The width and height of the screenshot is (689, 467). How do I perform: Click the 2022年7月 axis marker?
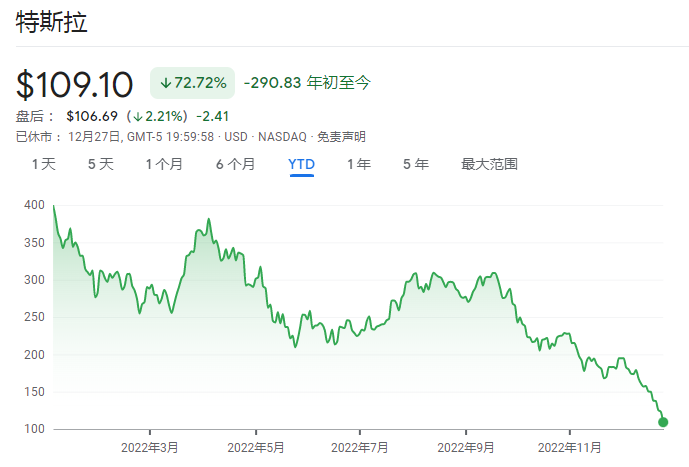click(x=359, y=448)
